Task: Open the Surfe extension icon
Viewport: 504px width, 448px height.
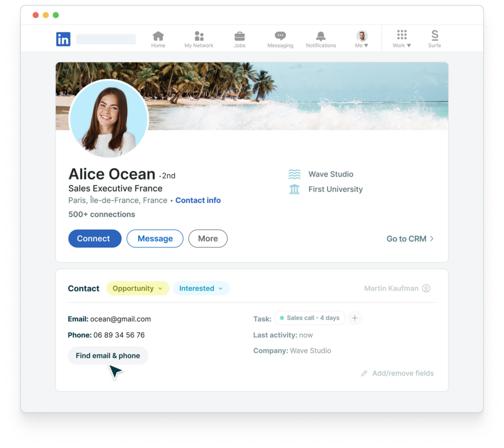Action: click(x=434, y=39)
